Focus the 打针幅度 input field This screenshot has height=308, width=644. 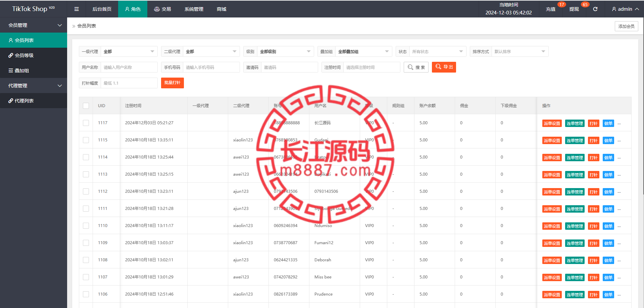click(x=129, y=83)
